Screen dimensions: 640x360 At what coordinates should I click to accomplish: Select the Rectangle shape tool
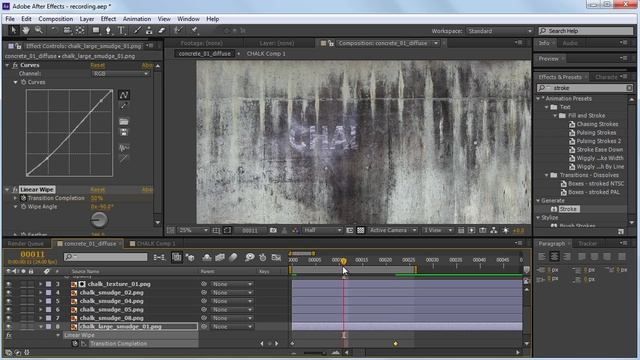(96, 30)
